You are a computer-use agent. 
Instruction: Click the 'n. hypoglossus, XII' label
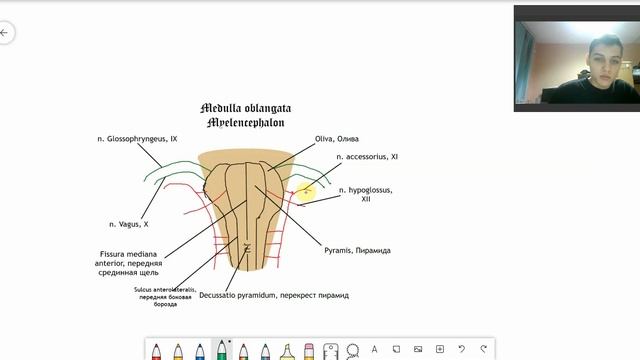point(366,194)
